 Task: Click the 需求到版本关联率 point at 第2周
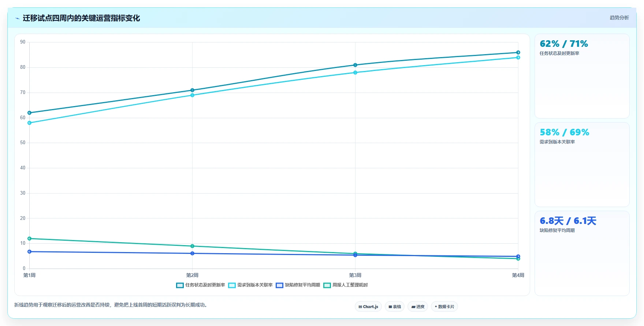tap(192, 95)
